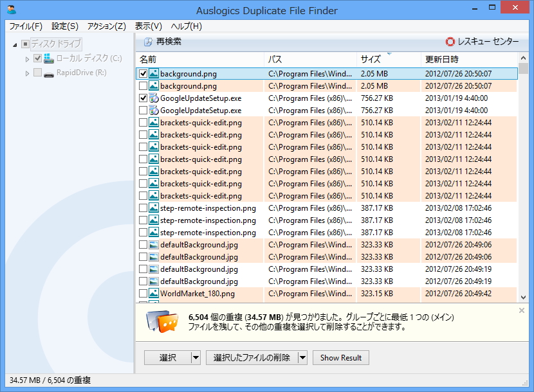Click the 323.15 KB size value
Screen dimensions: 534x392
376,293
